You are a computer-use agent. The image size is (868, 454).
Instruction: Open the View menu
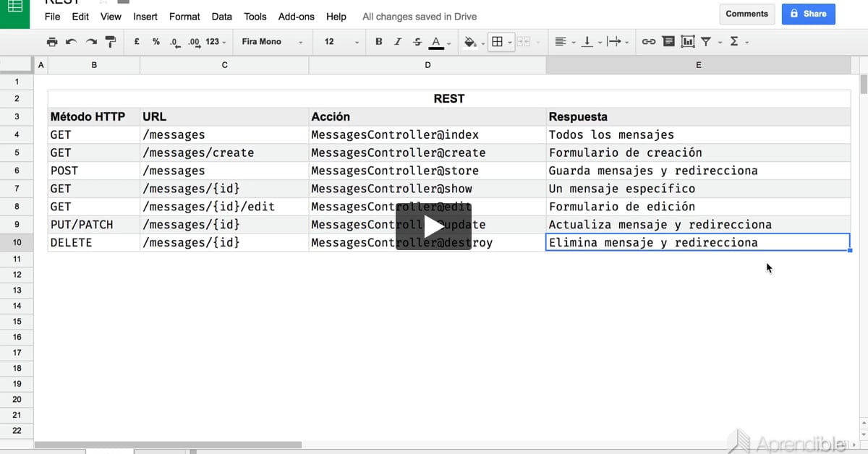(x=111, y=16)
